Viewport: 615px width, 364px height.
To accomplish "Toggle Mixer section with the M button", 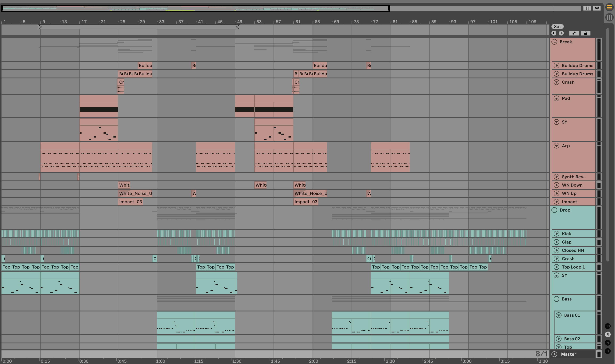I will [x=608, y=343].
